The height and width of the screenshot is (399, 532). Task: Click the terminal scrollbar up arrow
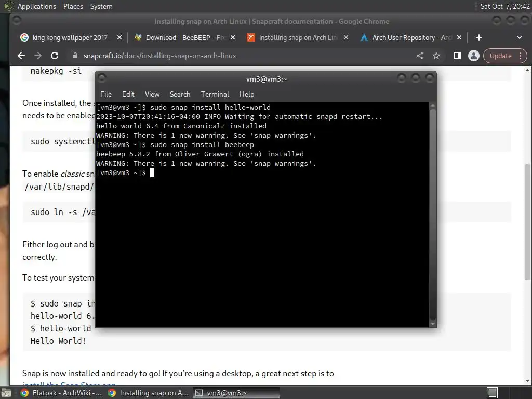pyautogui.click(x=433, y=105)
